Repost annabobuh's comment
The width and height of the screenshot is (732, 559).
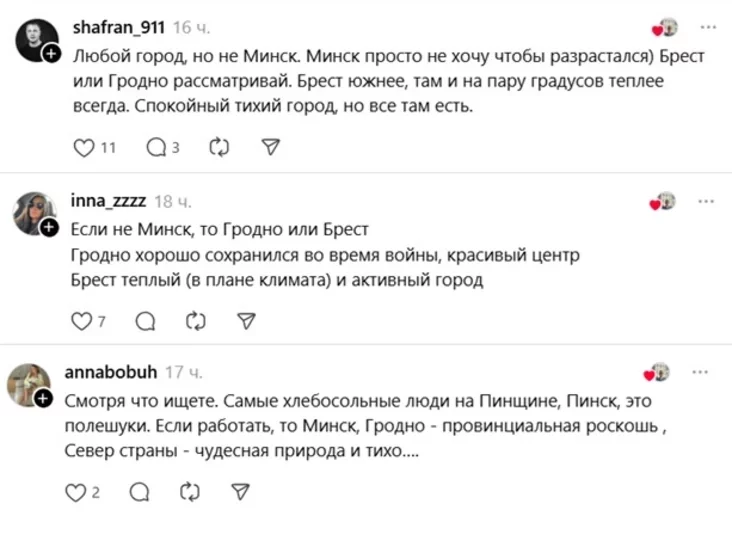[x=190, y=492]
